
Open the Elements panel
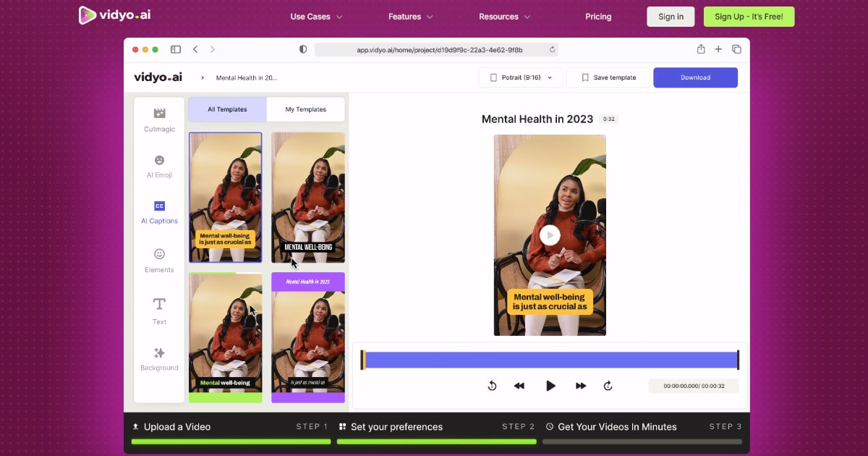tap(159, 261)
